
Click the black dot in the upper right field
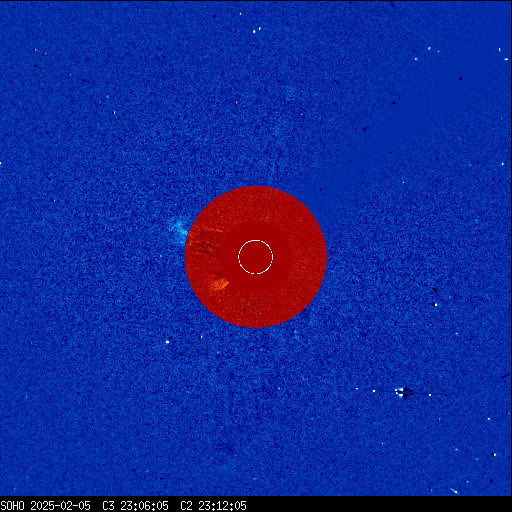[x=461, y=78]
